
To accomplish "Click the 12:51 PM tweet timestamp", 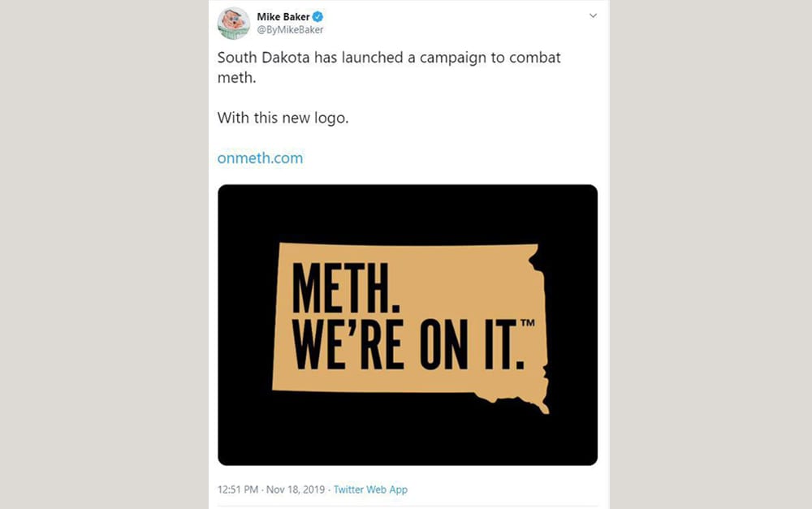I will pyautogui.click(x=238, y=490).
